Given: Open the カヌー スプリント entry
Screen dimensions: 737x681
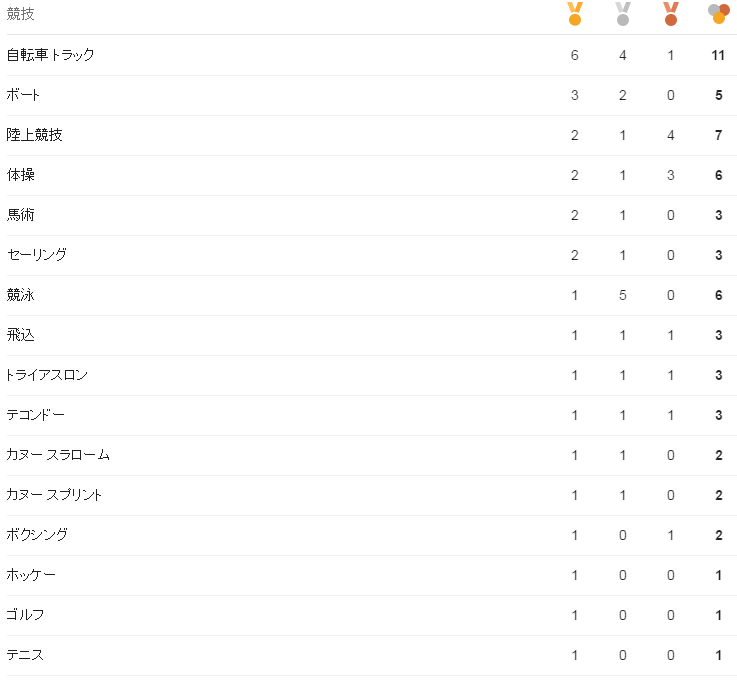Looking at the screenshot, I should (x=55, y=495).
